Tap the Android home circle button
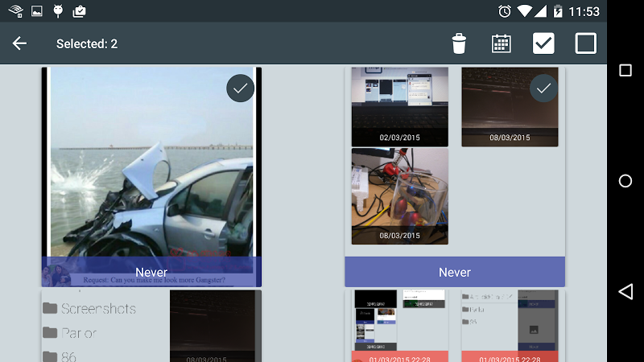Viewport: 644px width, 362px height. (625, 180)
